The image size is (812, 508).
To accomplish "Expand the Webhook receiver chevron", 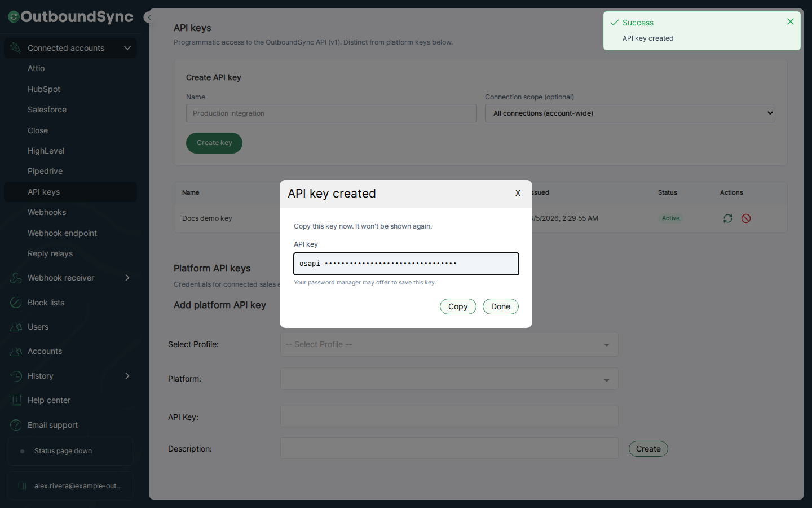I will [127, 278].
